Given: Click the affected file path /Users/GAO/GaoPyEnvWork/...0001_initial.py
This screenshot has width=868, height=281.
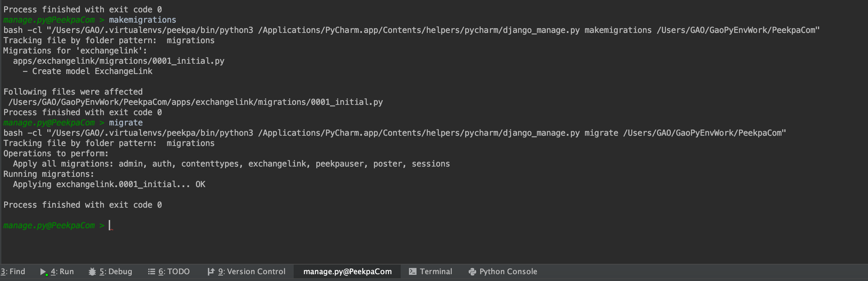Looking at the screenshot, I should click(196, 102).
